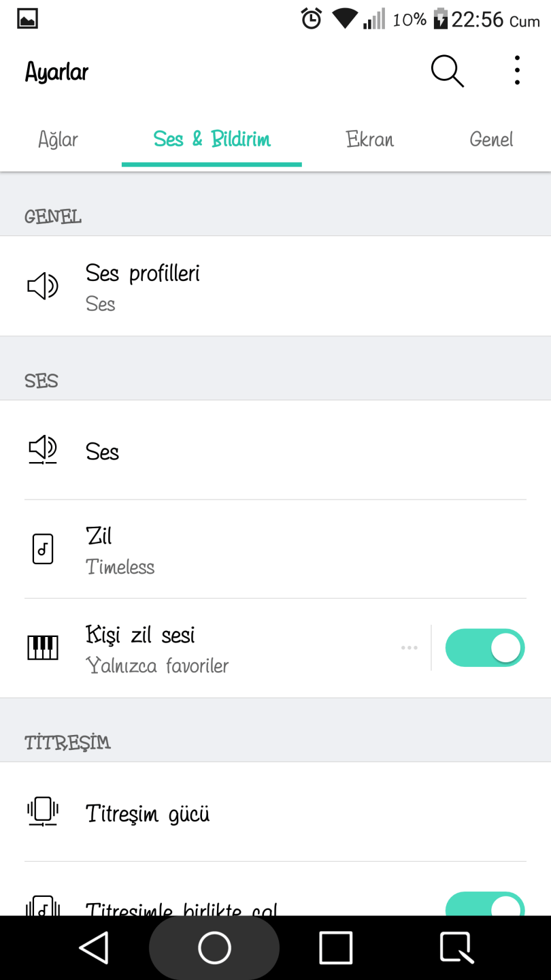Tap the Zil ringtone note icon
The height and width of the screenshot is (980, 551).
click(43, 549)
